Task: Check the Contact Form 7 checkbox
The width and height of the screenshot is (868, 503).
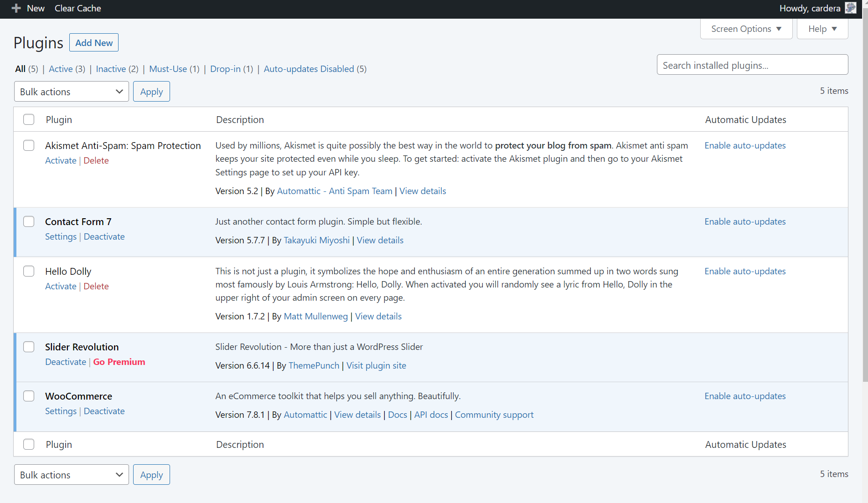Action: [29, 221]
